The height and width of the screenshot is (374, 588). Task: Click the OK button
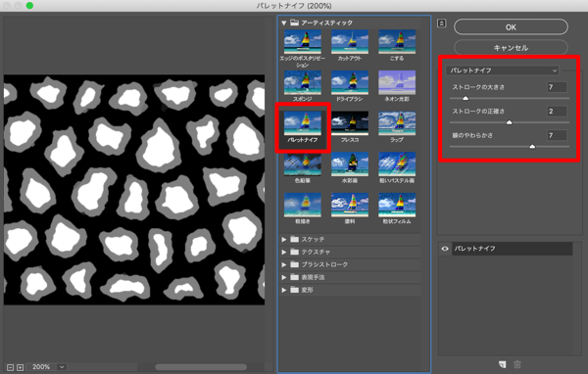click(x=511, y=27)
